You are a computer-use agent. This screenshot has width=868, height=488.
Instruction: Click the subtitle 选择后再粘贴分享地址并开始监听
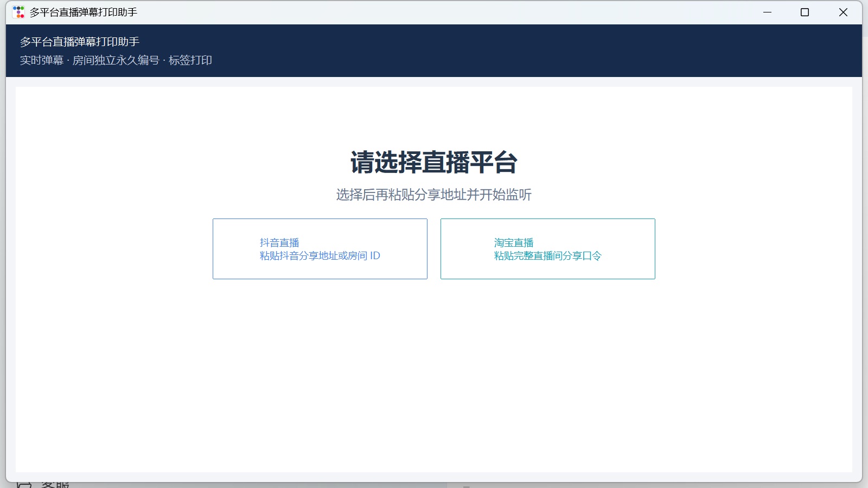[x=434, y=195]
